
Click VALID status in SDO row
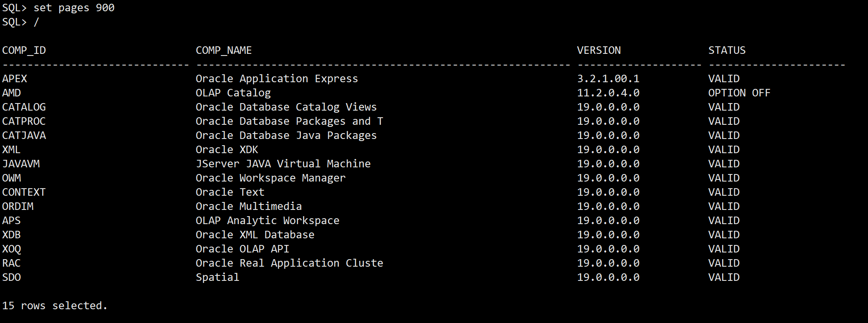724,278
